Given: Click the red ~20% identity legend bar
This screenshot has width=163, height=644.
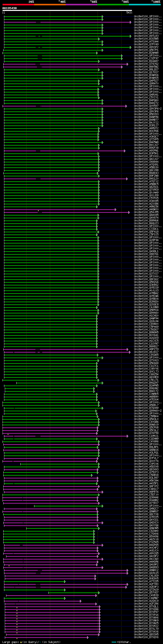Looking at the screenshot, I should [x=18, y=5].
